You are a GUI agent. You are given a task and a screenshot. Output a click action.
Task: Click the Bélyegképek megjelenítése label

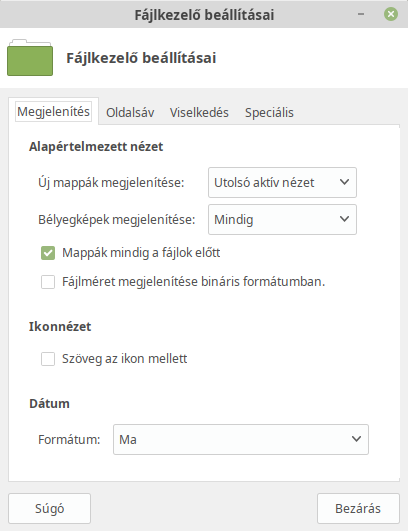point(116,219)
